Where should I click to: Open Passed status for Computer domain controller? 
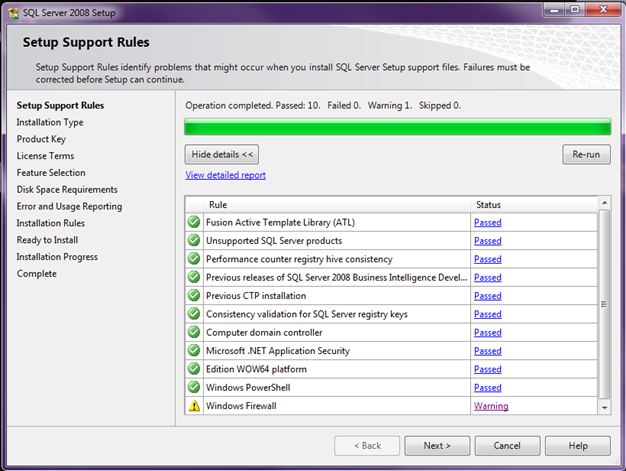click(487, 332)
